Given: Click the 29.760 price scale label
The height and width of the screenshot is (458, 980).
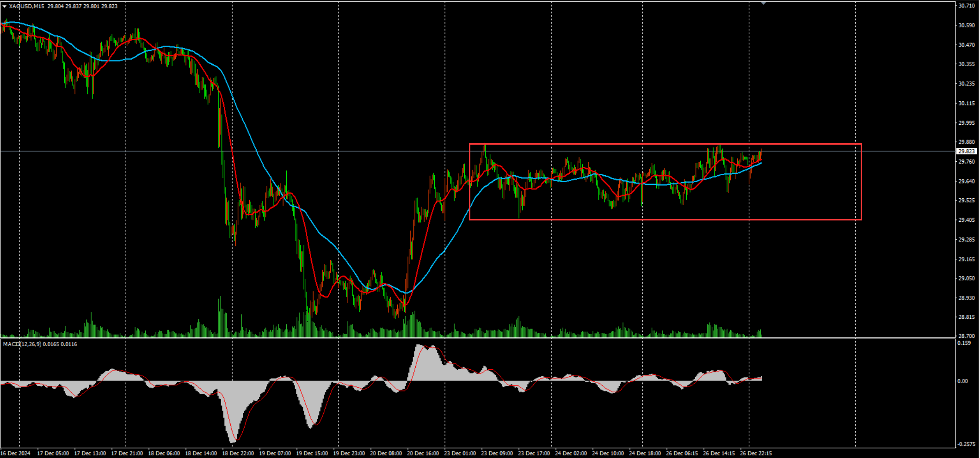Looking at the screenshot, I should (x=966, y=162).
